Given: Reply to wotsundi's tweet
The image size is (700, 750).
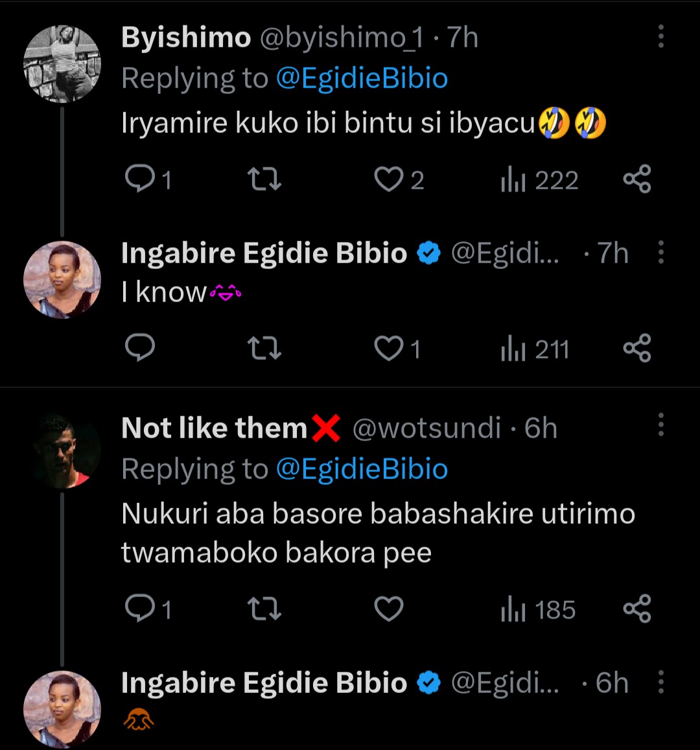Looking at the screenshot, I should [140, 609].
